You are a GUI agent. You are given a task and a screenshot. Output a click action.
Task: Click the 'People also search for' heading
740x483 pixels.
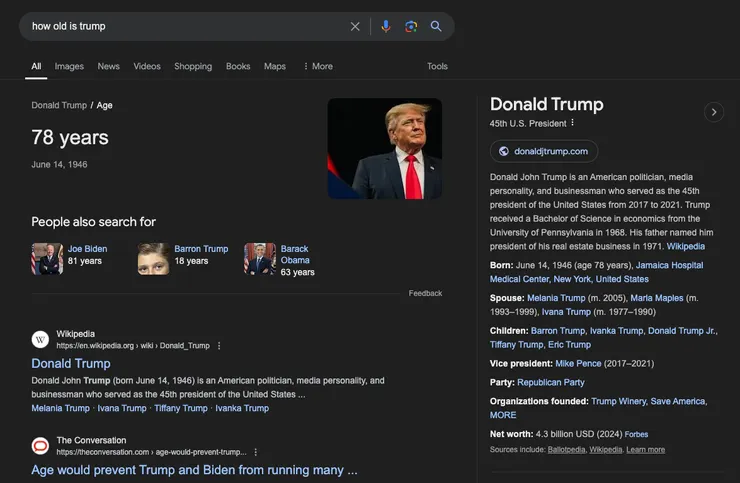click(x=93, y=222)
